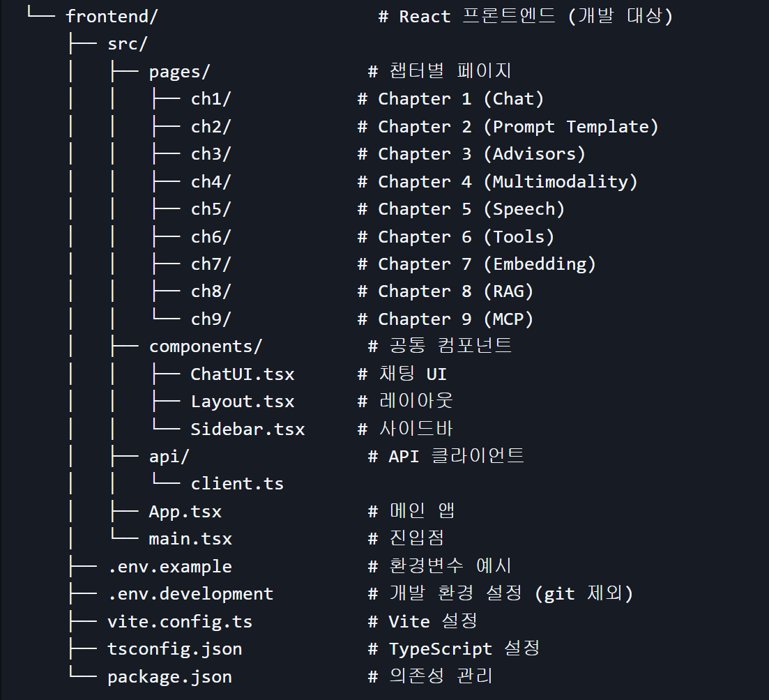
Task: Expand the api/ folder
Action: [169, 456]
